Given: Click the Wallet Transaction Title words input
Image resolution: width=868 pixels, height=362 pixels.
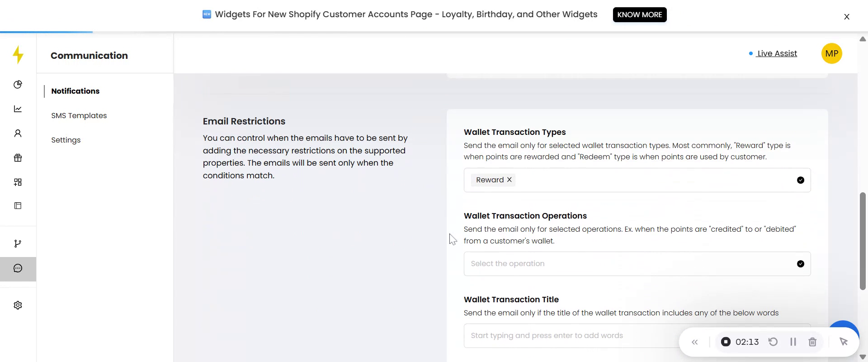Looking at the screenshot, I should point(570,336).
